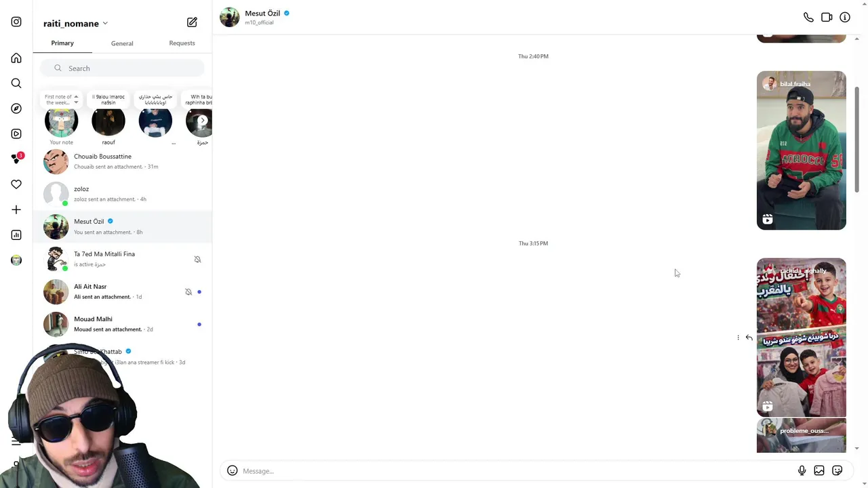Click the Create plus icon
868x488 pixels.
[x=16, y=210]
